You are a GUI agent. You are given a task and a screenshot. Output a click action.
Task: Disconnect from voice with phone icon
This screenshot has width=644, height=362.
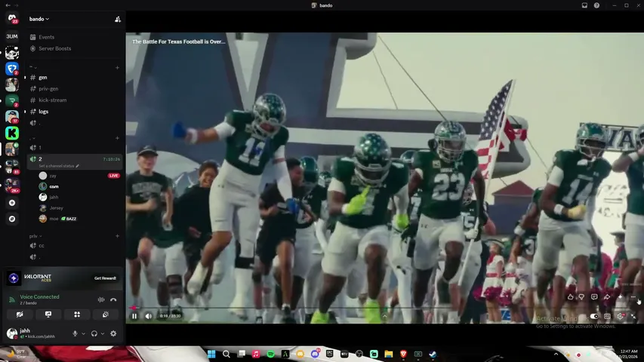[113, 299]
